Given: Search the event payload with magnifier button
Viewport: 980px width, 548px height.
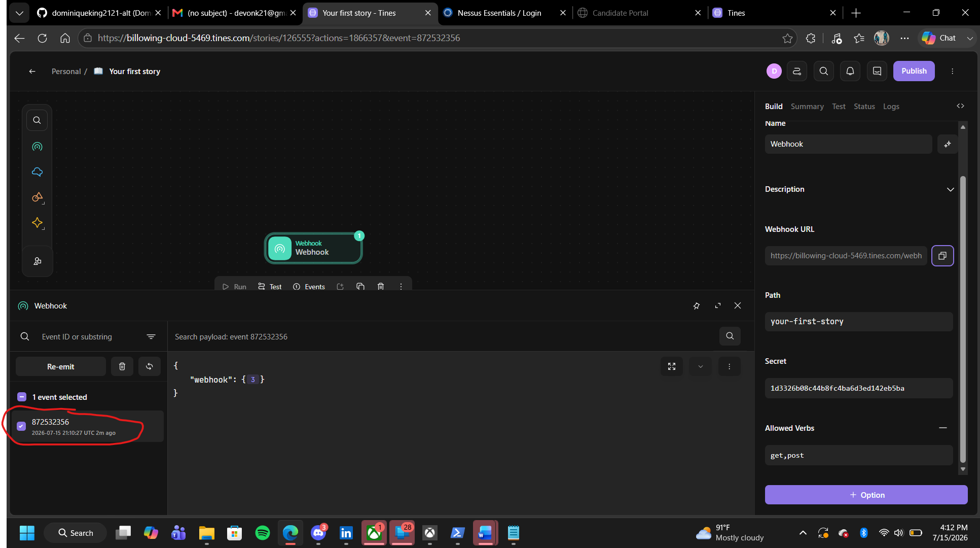Looking at the screenshot, I should coord(730,336).
